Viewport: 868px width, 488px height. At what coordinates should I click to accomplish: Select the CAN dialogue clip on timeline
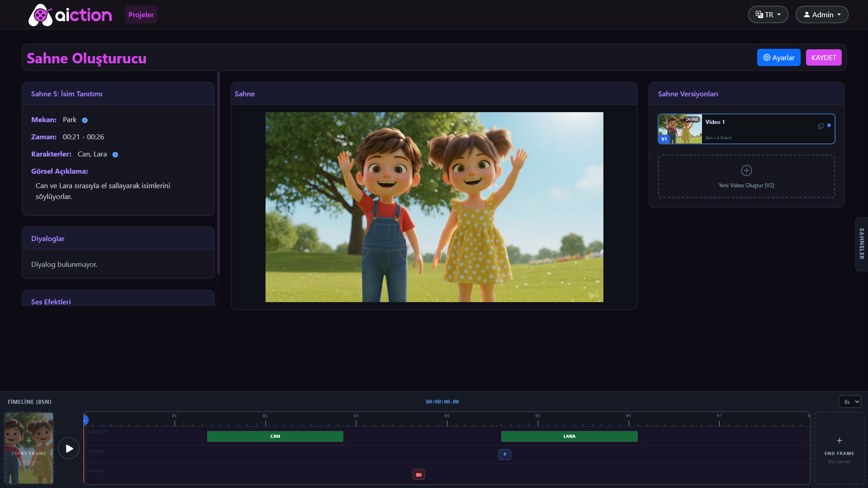click(275, 436)
